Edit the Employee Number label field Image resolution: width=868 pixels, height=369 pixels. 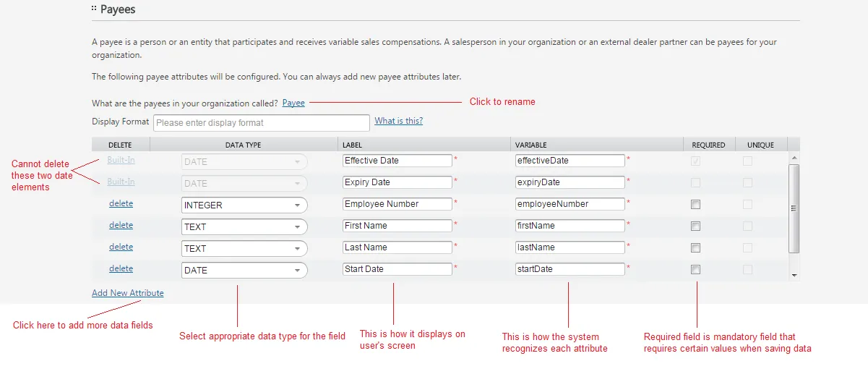[x=398, y=204]
